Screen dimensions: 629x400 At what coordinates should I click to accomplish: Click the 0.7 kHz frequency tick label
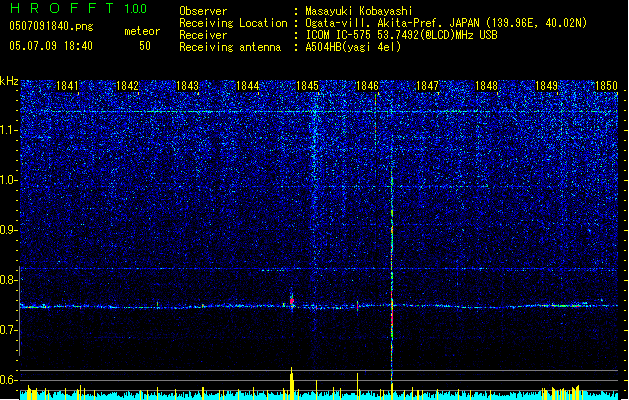click(x=8, y=330)
